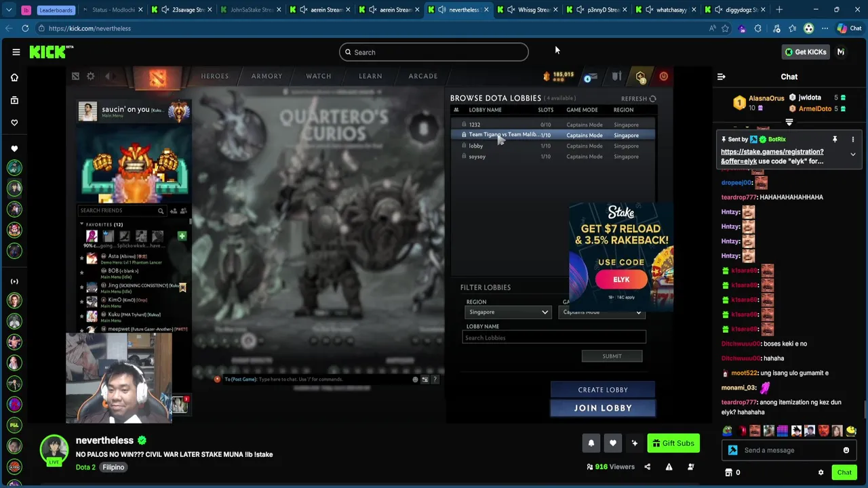Screen dimensions: 868x488
Task: Click the Search Lobbies field
Action: pos(554,338)
